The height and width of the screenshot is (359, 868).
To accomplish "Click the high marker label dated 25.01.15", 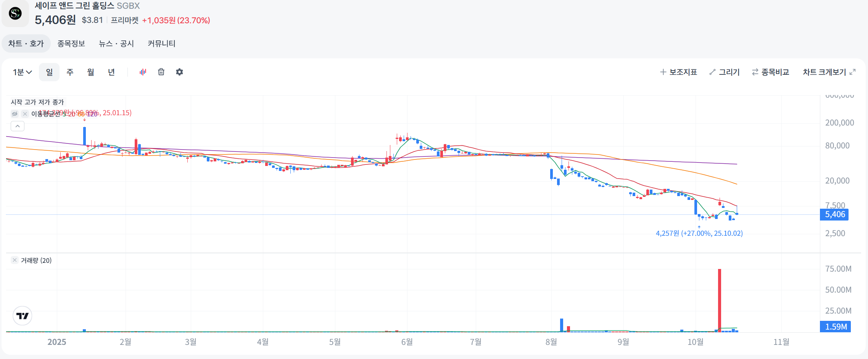I will (85, 113).
